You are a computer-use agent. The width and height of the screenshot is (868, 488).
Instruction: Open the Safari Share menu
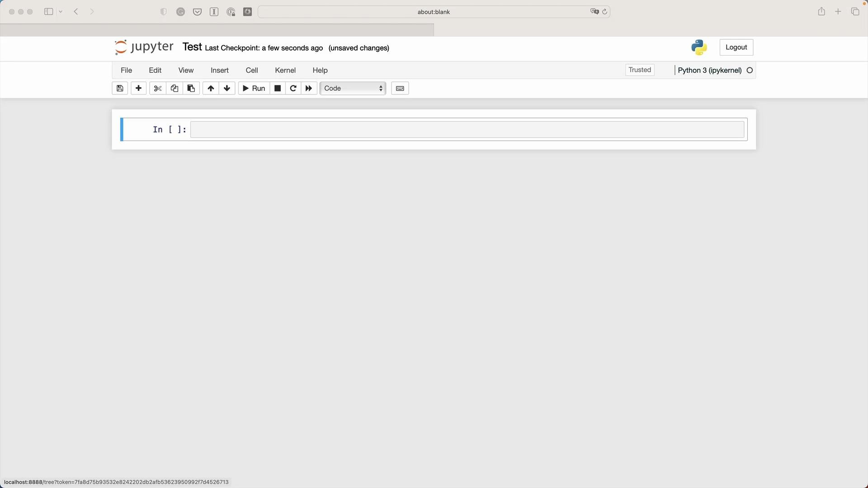821,11
